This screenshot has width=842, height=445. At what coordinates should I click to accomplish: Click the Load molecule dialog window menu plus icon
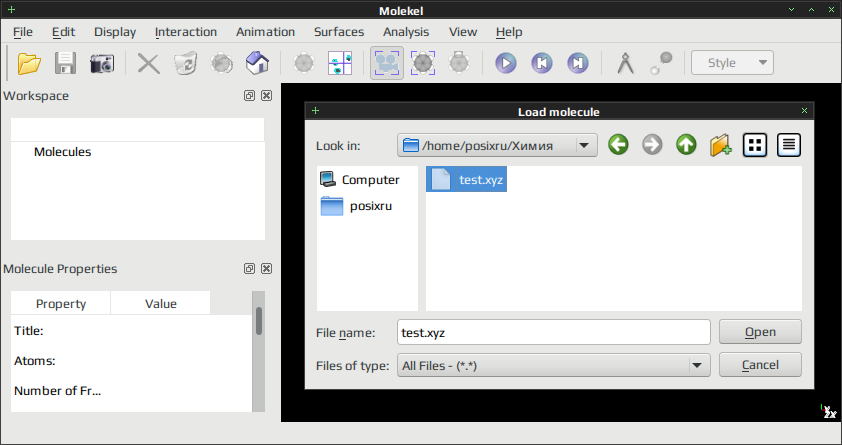[x=316, y=111]
